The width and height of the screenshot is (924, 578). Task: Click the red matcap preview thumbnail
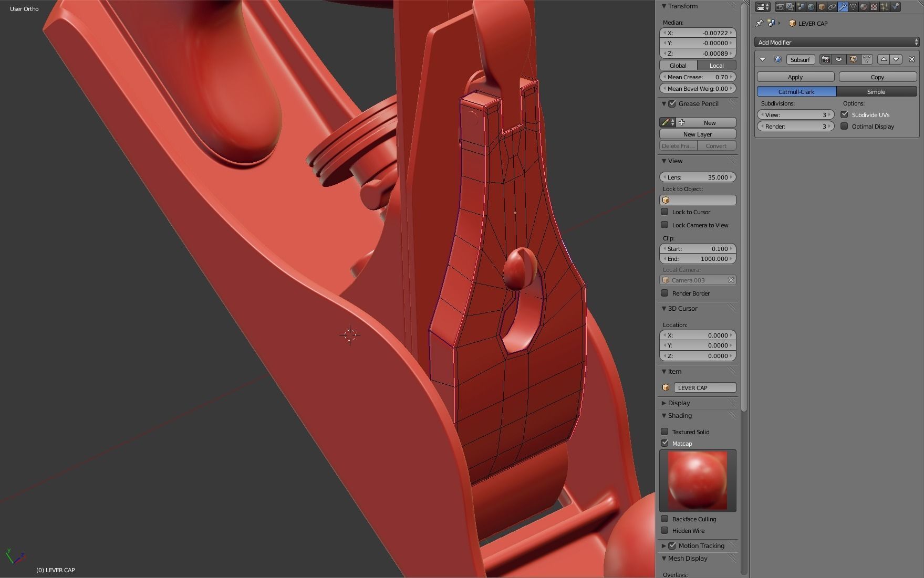[x=698, y=480]
